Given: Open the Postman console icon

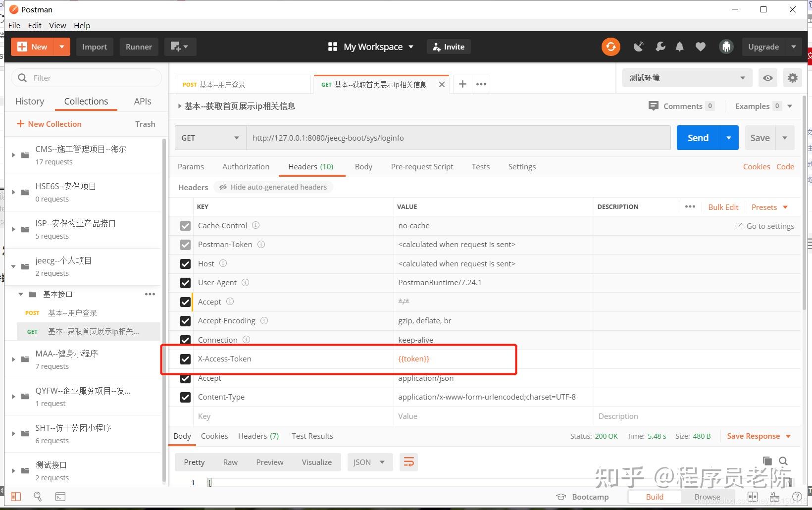Looking at the screenshot, I should 60,497.
